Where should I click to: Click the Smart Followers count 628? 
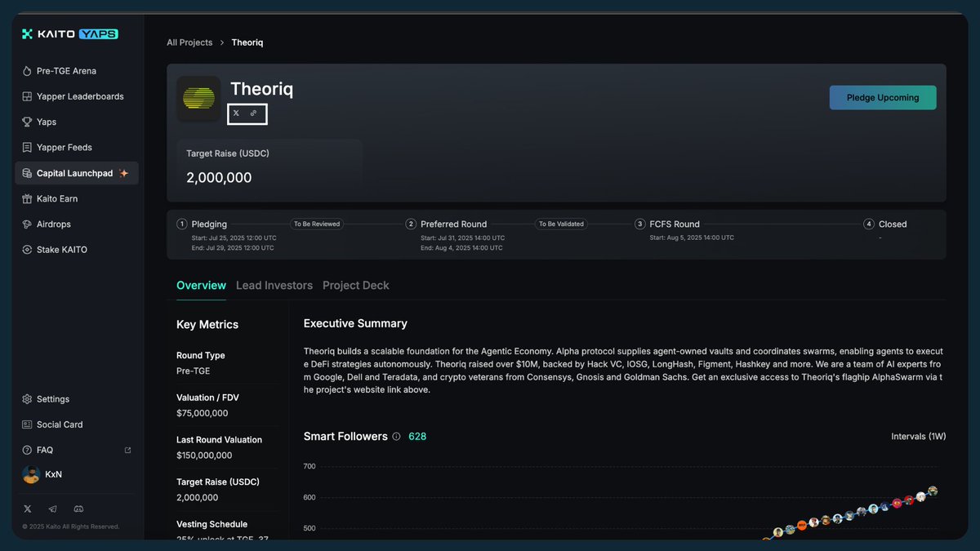(x=417, y=437)
